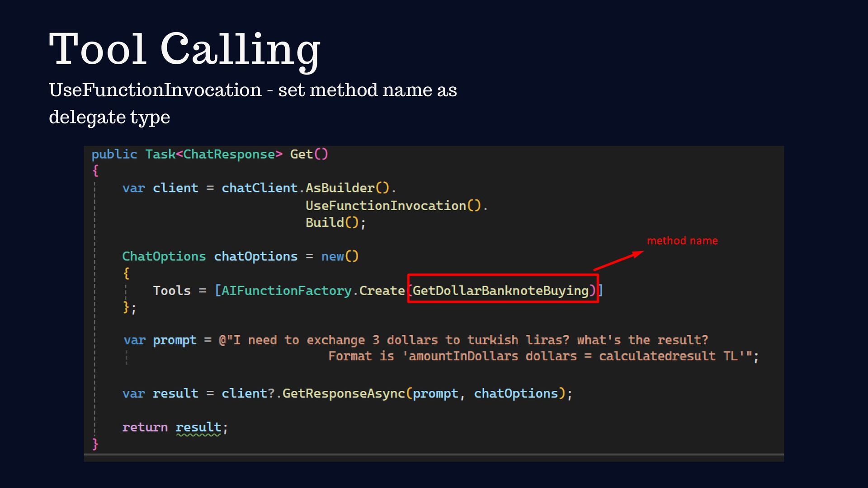Click the red arrow pointing to method name
The image size is (868, 488).
[618, 261]
